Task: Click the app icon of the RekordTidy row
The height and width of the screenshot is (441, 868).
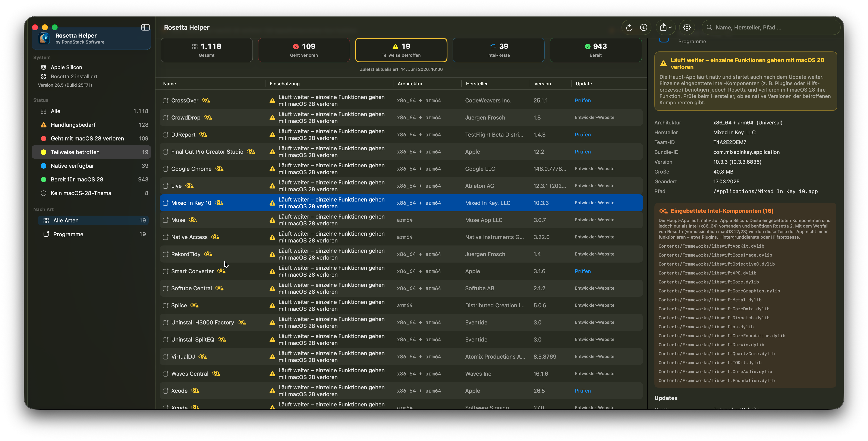Action: pyautogui.click(x=166, y=254)
